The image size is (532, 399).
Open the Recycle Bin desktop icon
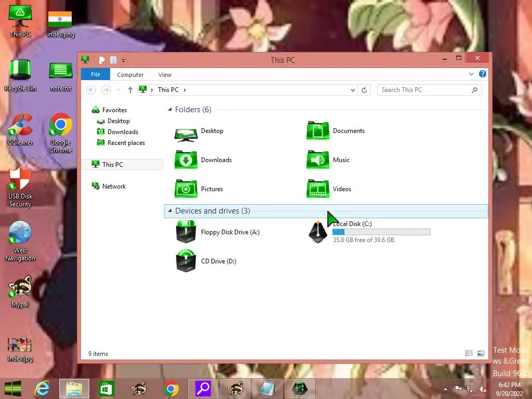pos(20,75)
